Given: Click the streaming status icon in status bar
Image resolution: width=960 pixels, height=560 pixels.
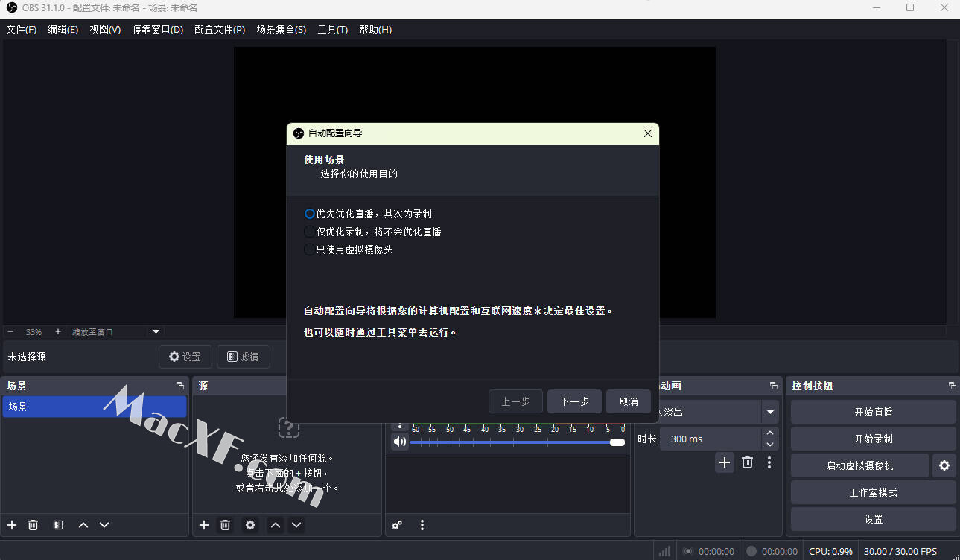Looking at the screenshot, I should 687,551.
